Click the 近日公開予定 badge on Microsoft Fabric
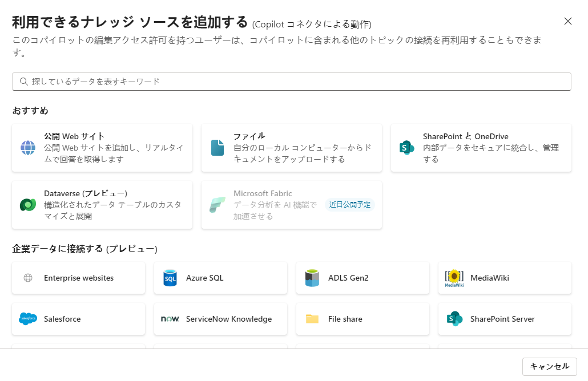Screen dimensions: 588x381 pyautogui.click(x=351, y=204)
